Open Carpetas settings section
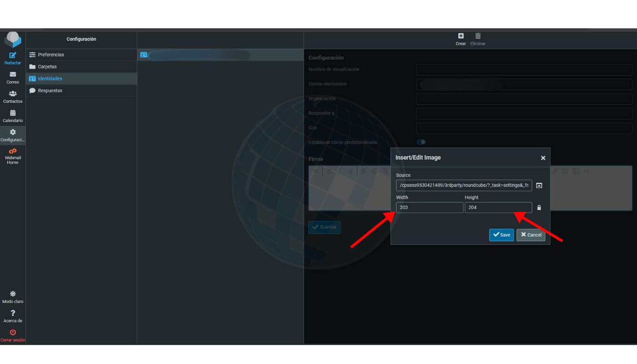Viewport: 637px width, 364px height. pyautogui.click(x=47, y=66)
